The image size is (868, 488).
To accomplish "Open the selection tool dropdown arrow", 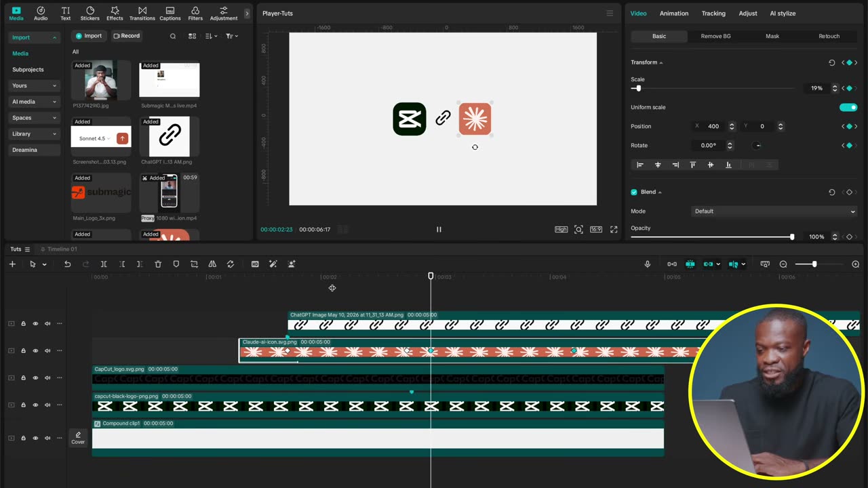I will coord(44,264).
